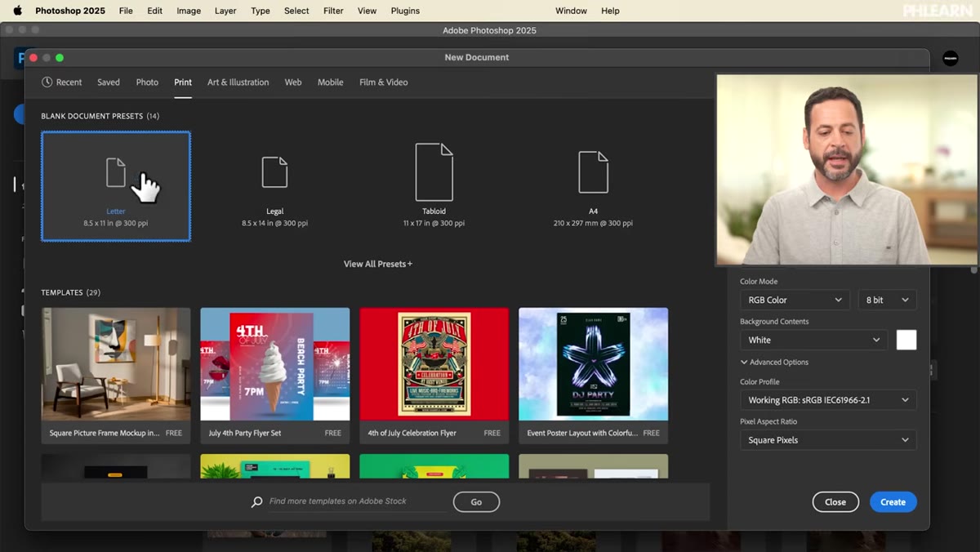
Task: Switch to the Recent tab
Action: pos(62,82)
